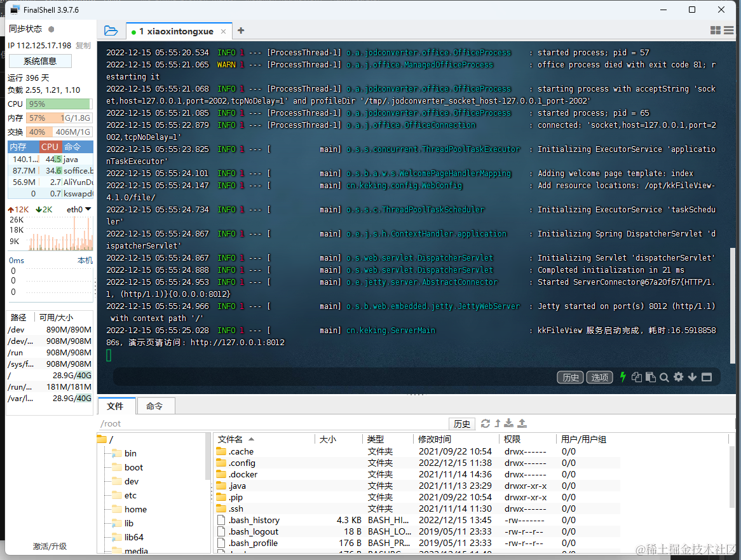Screen dimensions: 741x560
Task: Click the file upload icon
Action: pyautogui.click(x=522, y=423)
